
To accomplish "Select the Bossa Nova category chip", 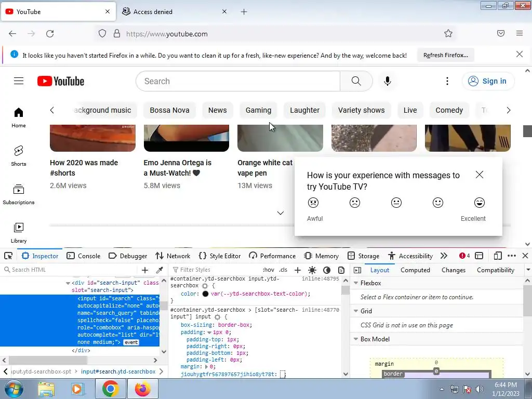I will click(x=170, y=110).
